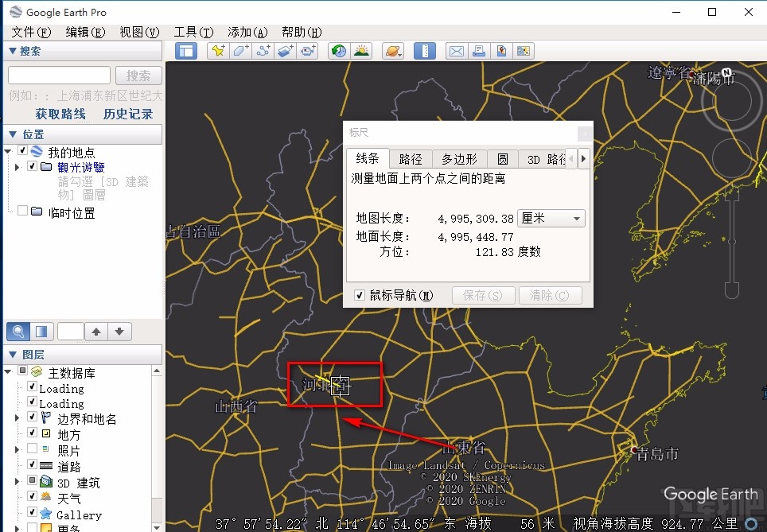Check the 临时位置 checkbox
767x532 pixels.
click(22, 210)
